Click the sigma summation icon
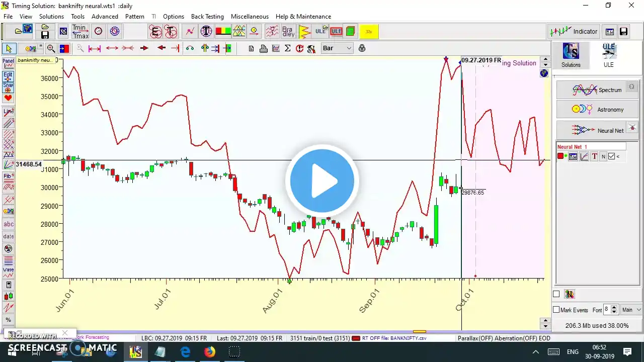The height and width of the screenshot is (362, 644). click(x=287, y=48)
